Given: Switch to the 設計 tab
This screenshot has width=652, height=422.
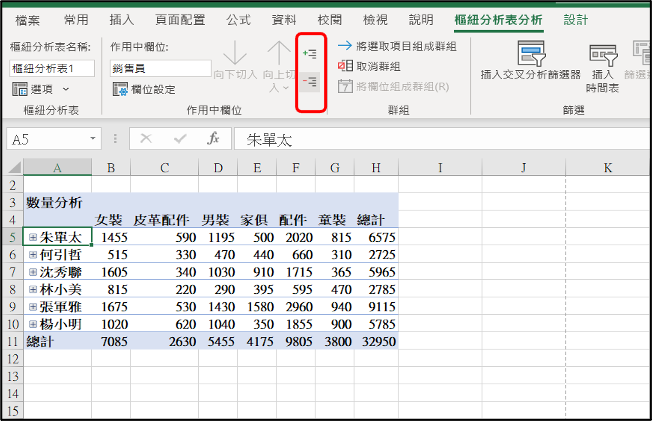Looking at the screenshot, I should 576,20.
